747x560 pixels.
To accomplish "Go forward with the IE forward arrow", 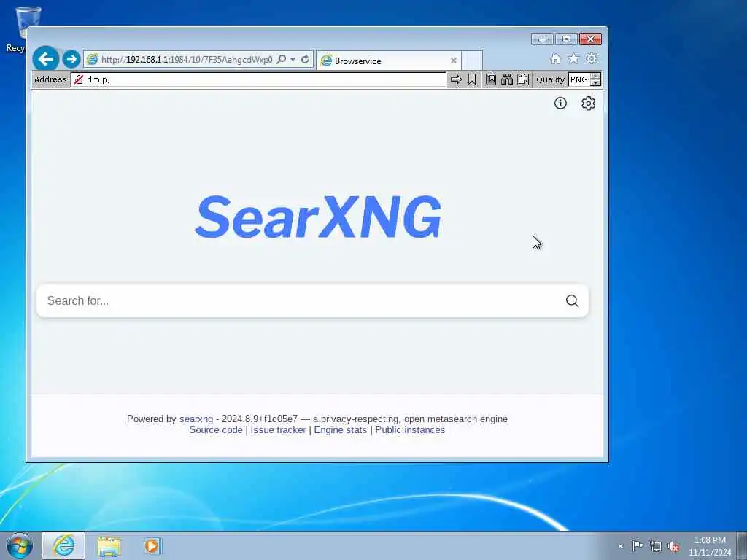I will click(x=71, y=60).
